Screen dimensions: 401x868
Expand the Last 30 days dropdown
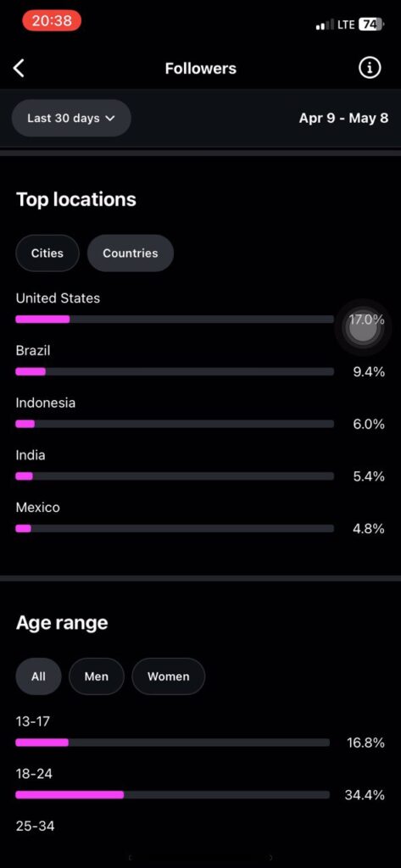71,118
